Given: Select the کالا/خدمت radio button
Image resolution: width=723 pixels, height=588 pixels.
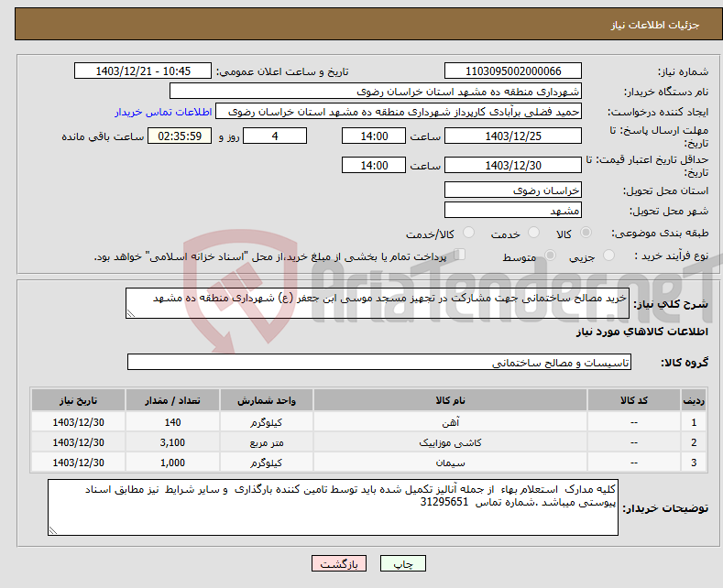Looking at the screenshot, I should coord(468,233).
